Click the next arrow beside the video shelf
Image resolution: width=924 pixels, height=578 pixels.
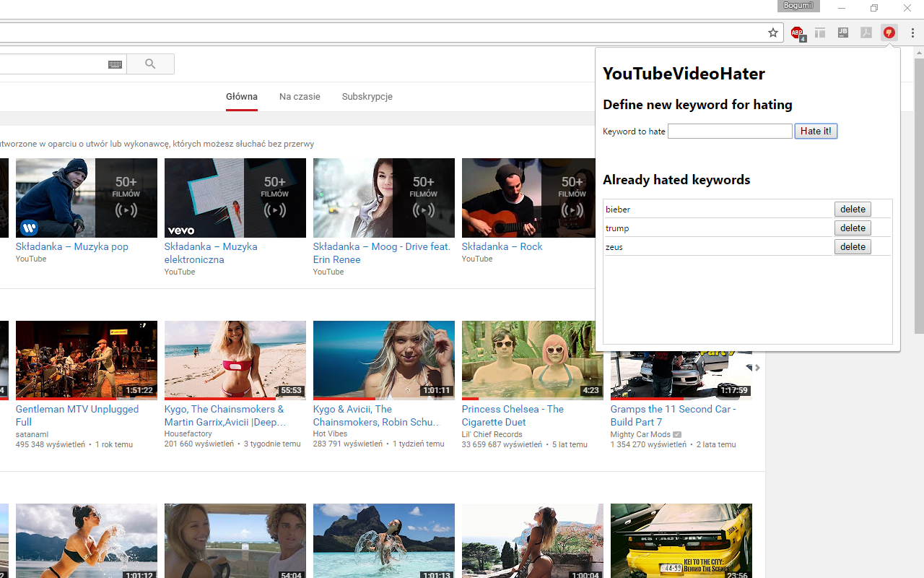tap(757, 368)
